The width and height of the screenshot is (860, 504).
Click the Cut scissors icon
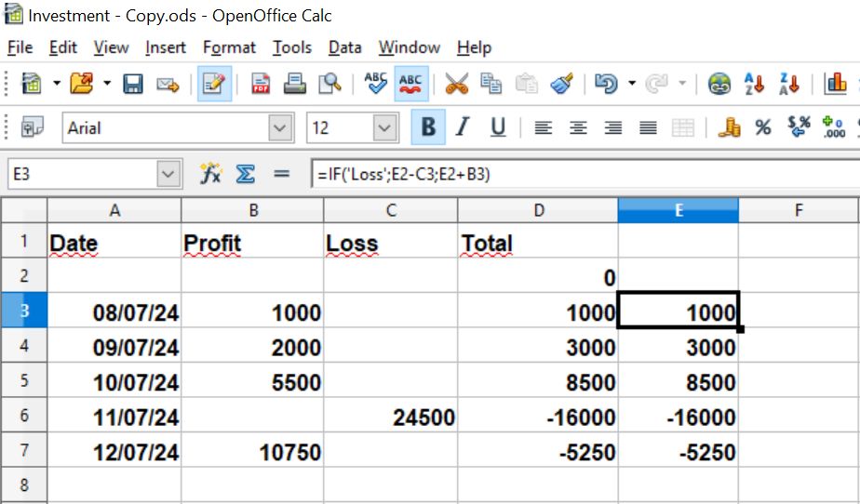click(x=456, y=84)
